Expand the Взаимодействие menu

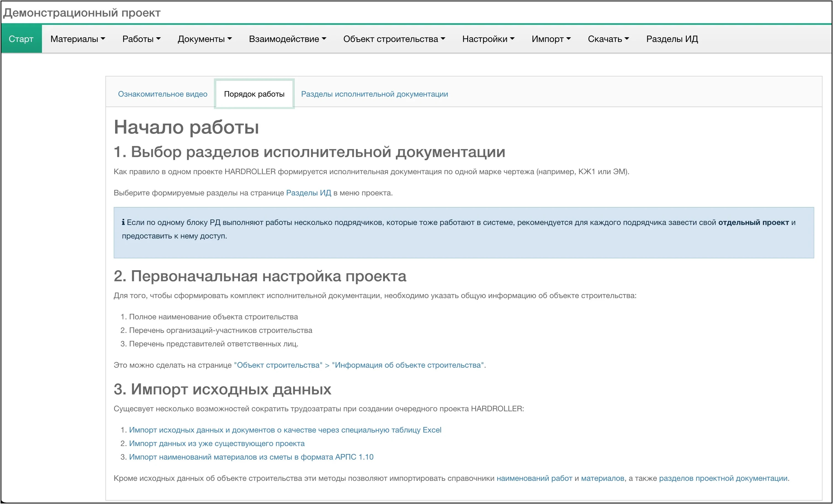pos(287,39)
